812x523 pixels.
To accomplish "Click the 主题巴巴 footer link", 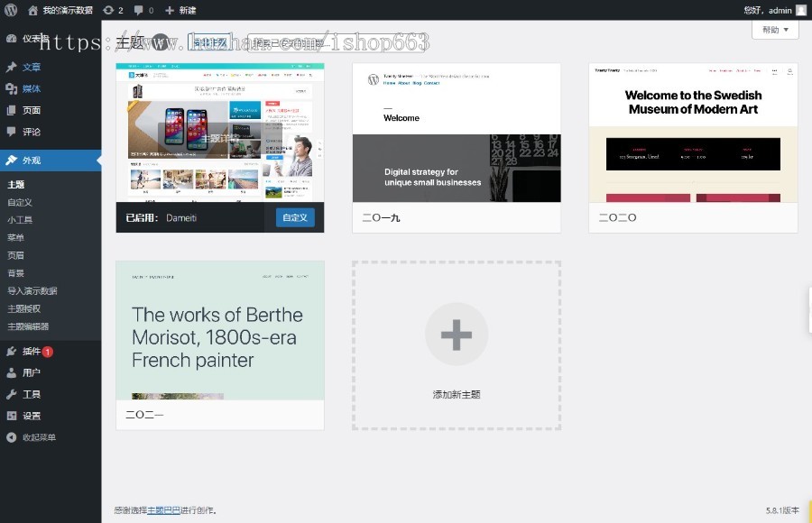I will pos(163,510).
